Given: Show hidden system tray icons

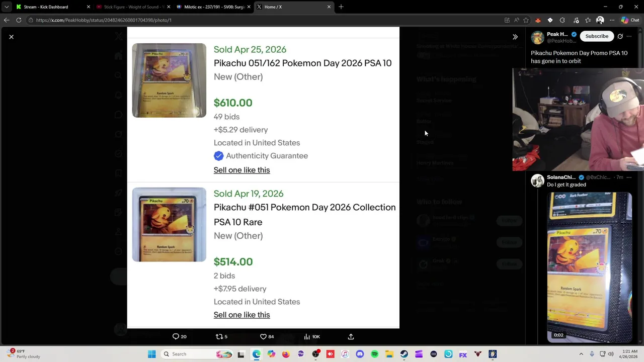Looking at the screenshot, I should pos(581,354).
